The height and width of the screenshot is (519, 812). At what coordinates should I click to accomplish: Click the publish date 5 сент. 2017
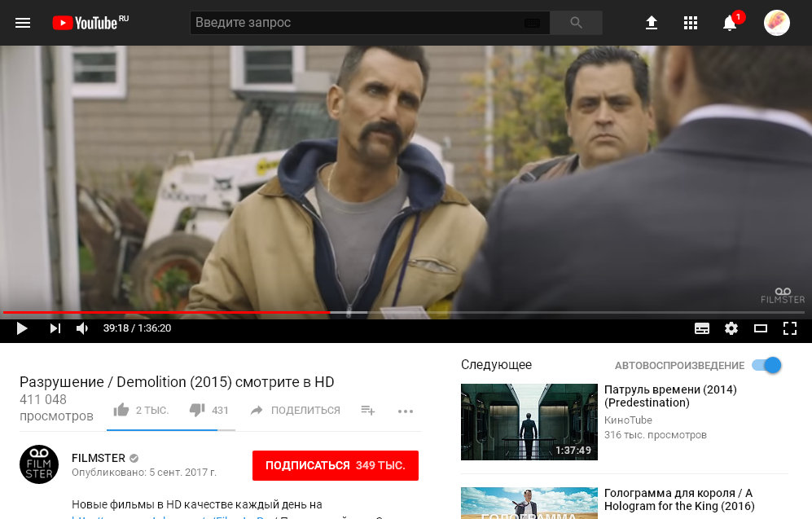tap(144, 473)
